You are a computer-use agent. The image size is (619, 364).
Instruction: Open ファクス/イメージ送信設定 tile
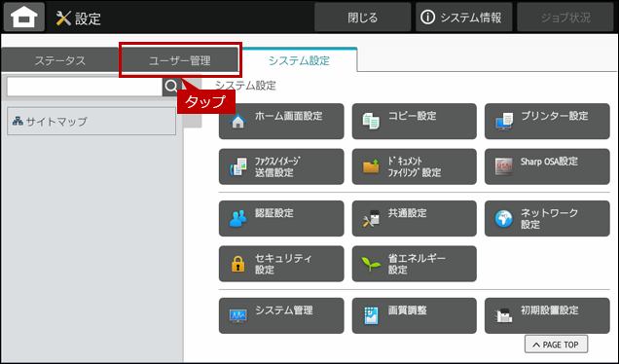click(x=281, y=166)
